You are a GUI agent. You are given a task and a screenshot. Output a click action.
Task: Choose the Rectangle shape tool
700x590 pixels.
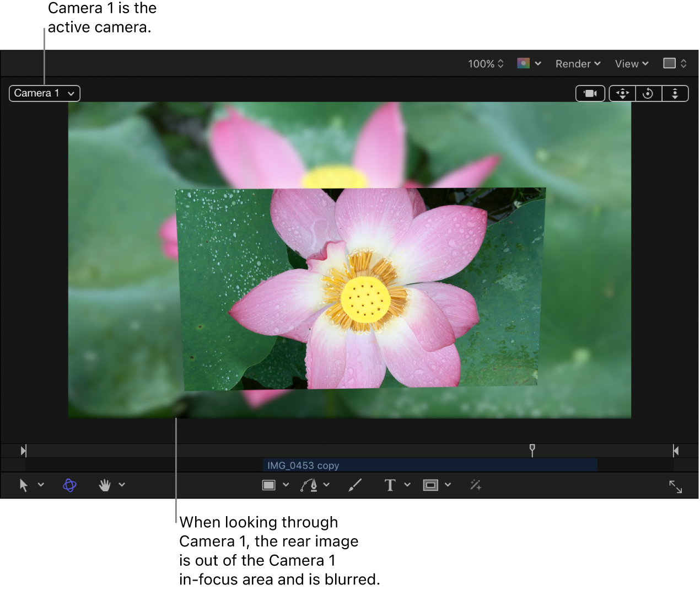269,485
